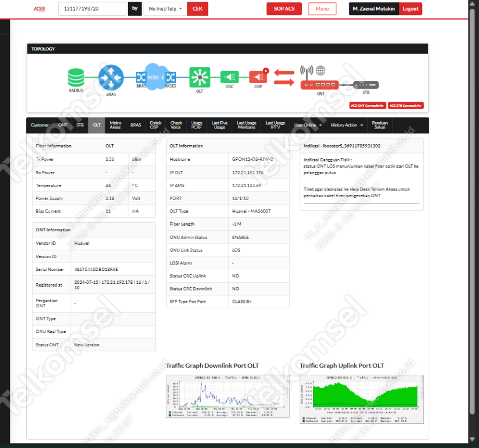Open the Traffic Graph Uplink Port OLT image
Viewport: 479px width, 448px height.
coord(362,399)
